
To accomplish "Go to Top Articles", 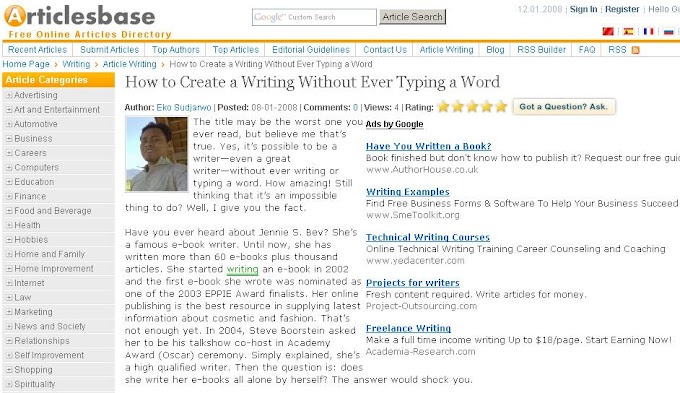I will (235, 50).
